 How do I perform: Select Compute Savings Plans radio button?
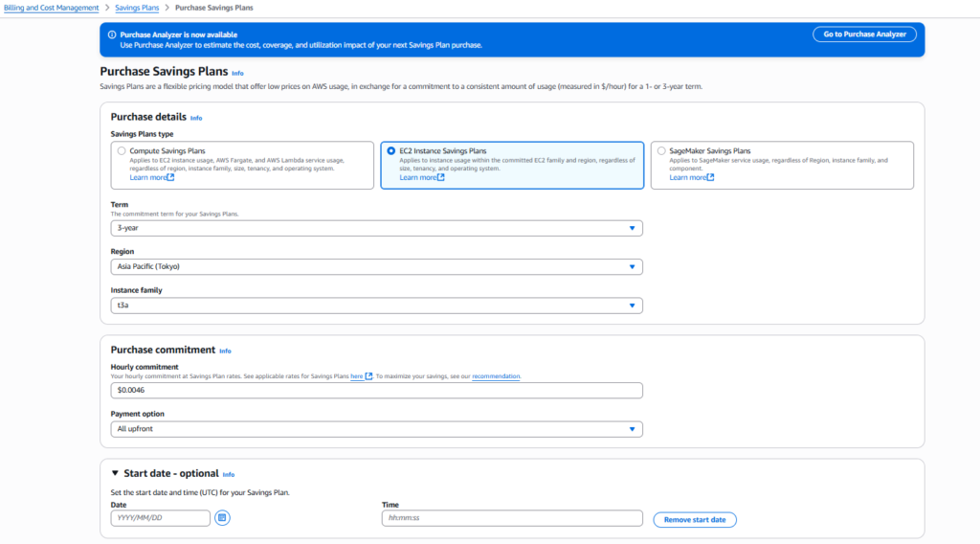click(x=121, y=150)
